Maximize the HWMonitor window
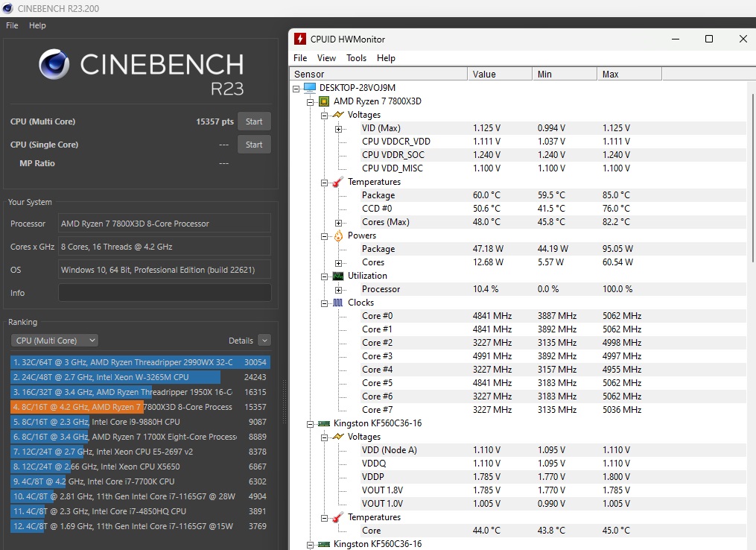This screenshot has width=756, height=550. coord(709,39)
